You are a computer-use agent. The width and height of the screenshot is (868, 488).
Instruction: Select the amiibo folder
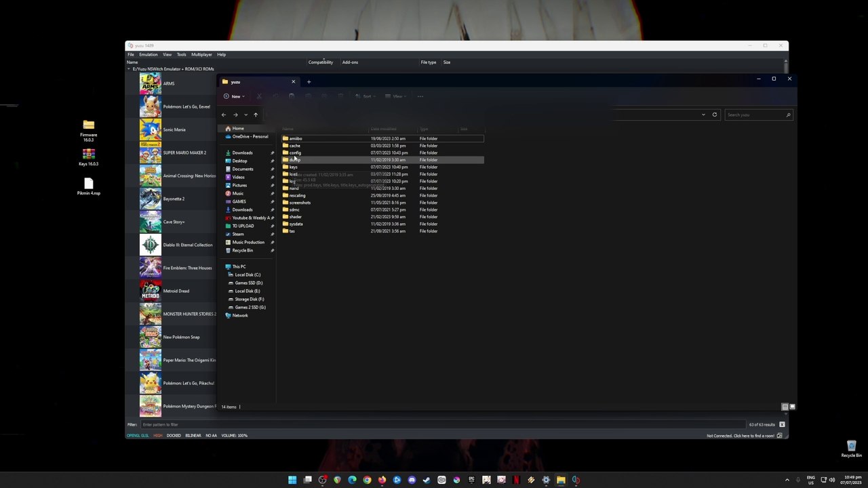pos(383,138)
